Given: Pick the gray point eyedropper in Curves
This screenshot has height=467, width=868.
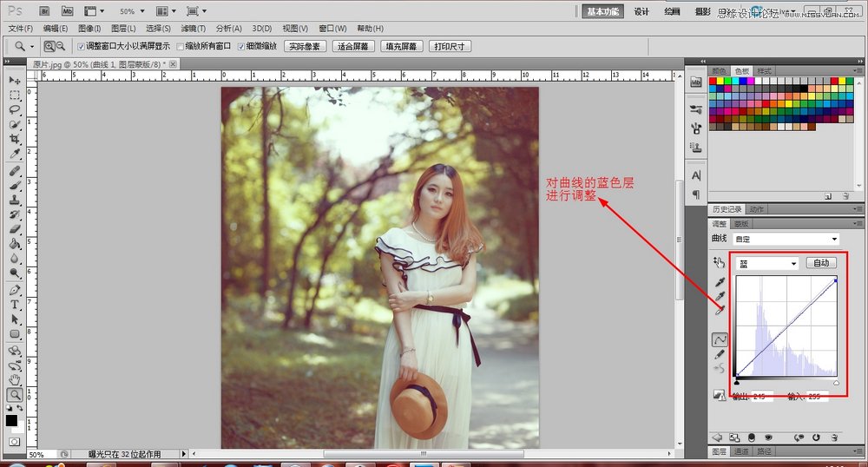Looking at the screenshot, I should click(x=720, y=297).
